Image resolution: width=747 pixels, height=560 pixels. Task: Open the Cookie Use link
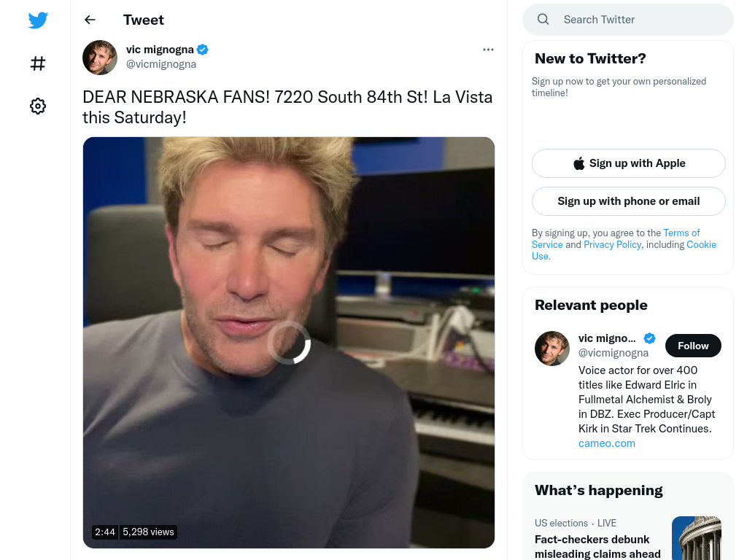click(x=624, y=250)
